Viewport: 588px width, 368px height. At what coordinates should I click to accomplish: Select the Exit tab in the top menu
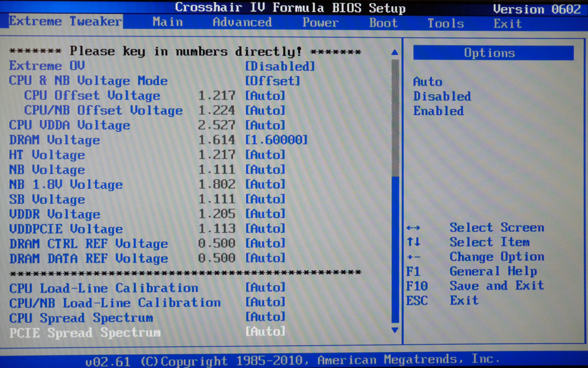pyautogui.click(x=508, y=23)
